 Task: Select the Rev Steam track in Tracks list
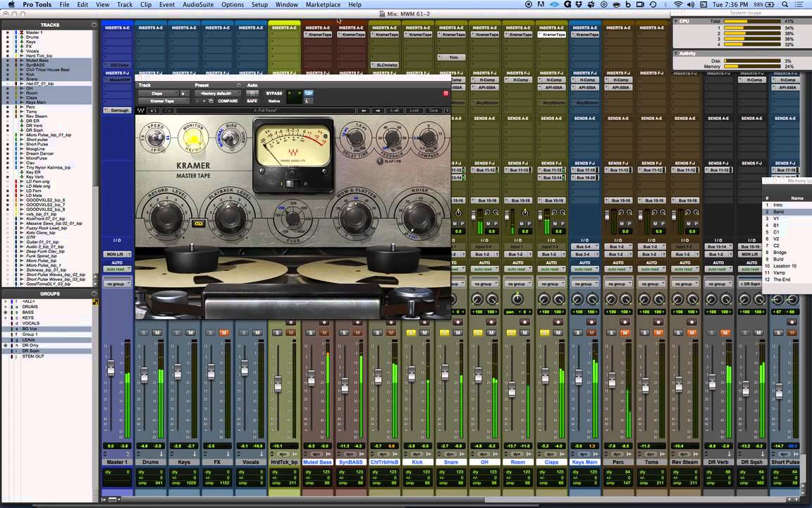coord(37,116)
